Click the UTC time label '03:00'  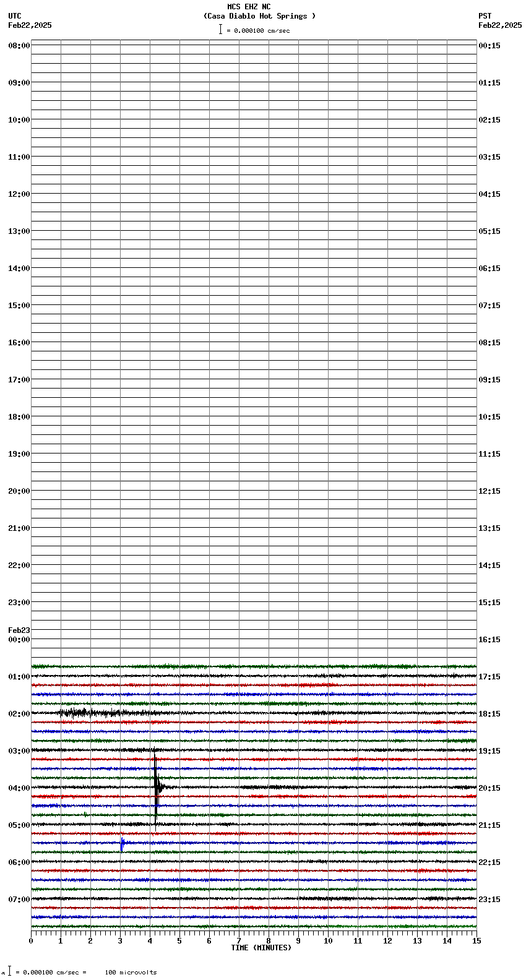[x=19, y=751]
